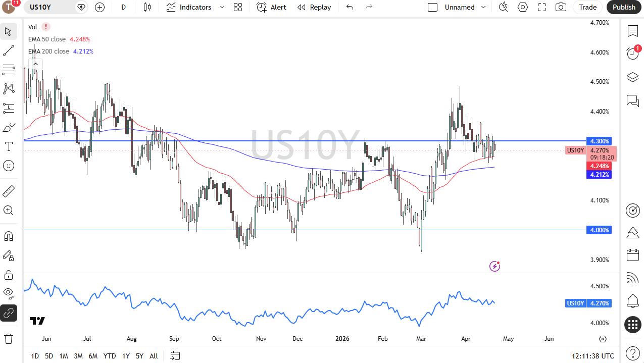Open the forecasting and measurement tools
The image size is (644, 363).
[x=9, y=108]
